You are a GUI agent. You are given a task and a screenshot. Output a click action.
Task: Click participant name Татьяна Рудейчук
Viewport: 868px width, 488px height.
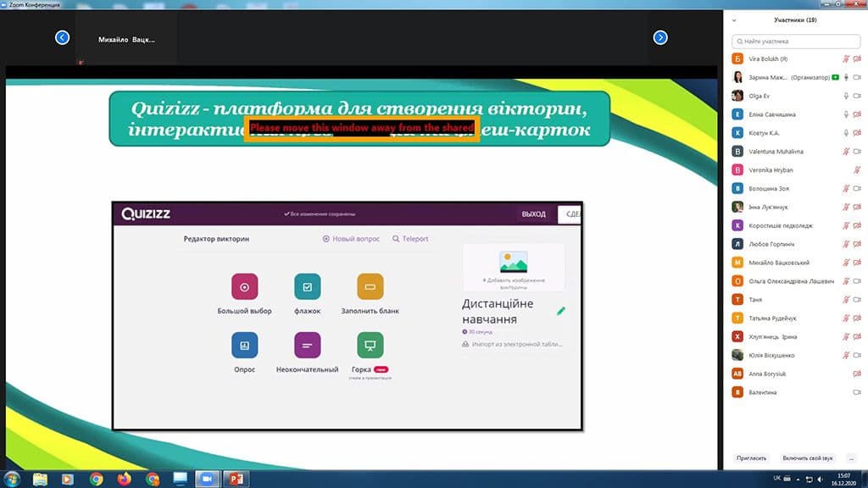(772, 319)
